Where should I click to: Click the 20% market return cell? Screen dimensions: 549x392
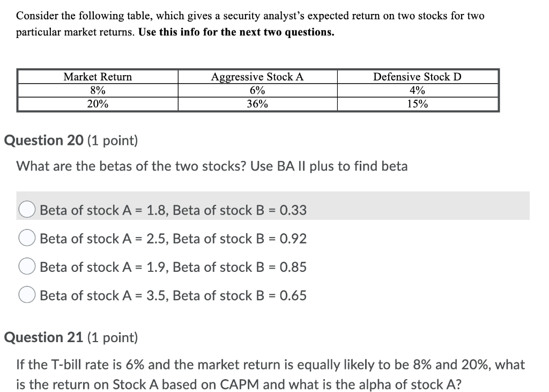[x=98, y=104]
